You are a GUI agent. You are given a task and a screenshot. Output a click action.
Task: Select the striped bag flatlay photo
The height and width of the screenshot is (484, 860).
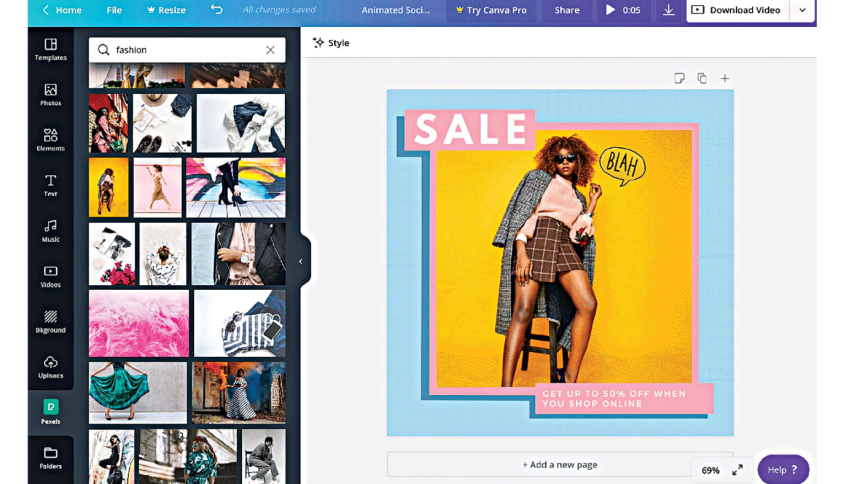coord(240,324)
